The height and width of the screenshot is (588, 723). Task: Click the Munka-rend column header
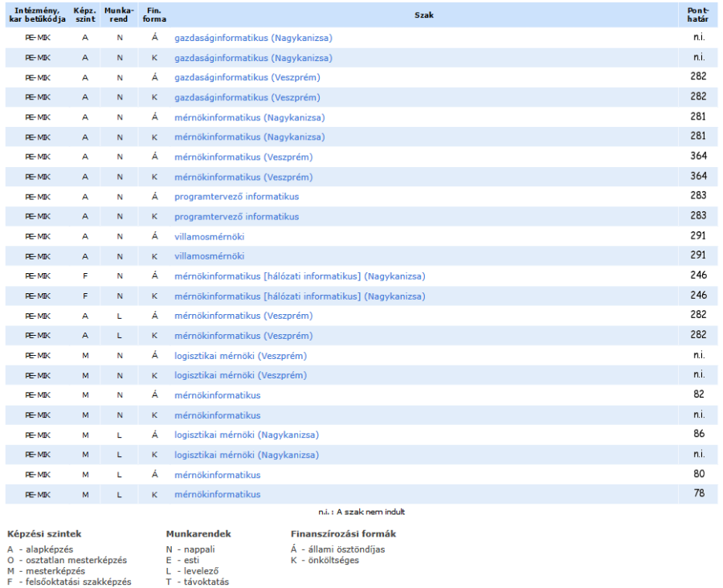[120, 15]
